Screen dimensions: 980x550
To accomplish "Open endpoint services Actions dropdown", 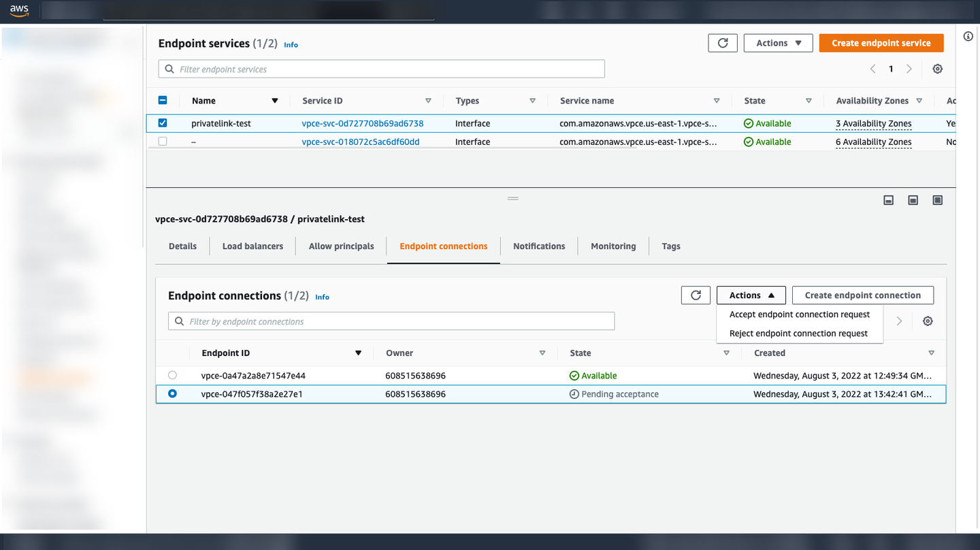I will tap(778, 43).
